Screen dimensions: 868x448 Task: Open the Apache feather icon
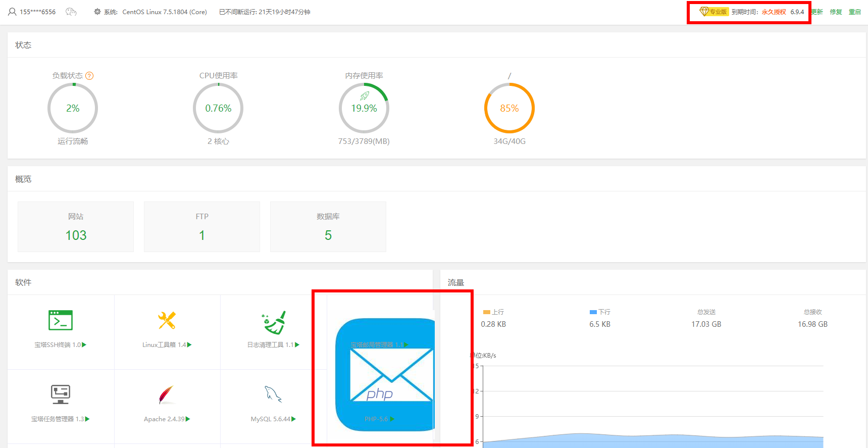[x=167, y=394]
